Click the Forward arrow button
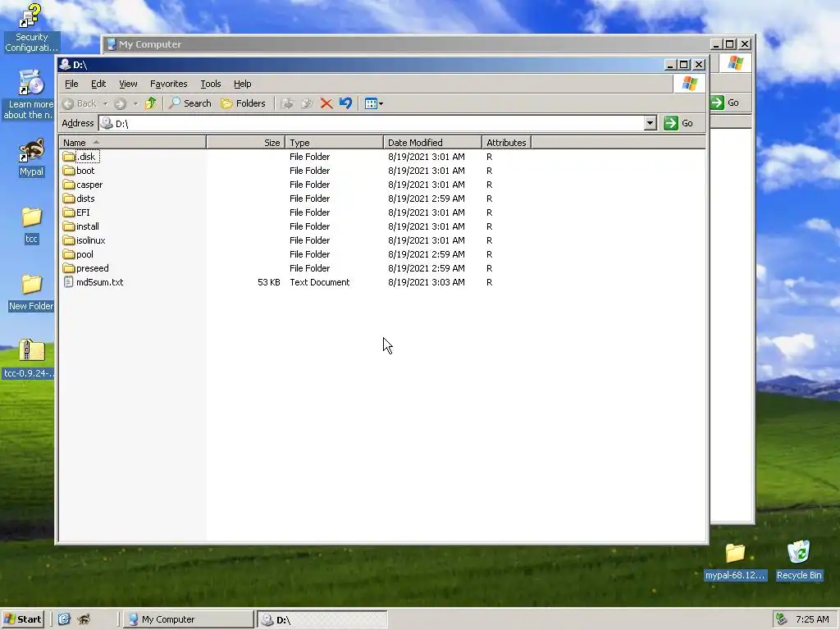 [x=120, y=103]
